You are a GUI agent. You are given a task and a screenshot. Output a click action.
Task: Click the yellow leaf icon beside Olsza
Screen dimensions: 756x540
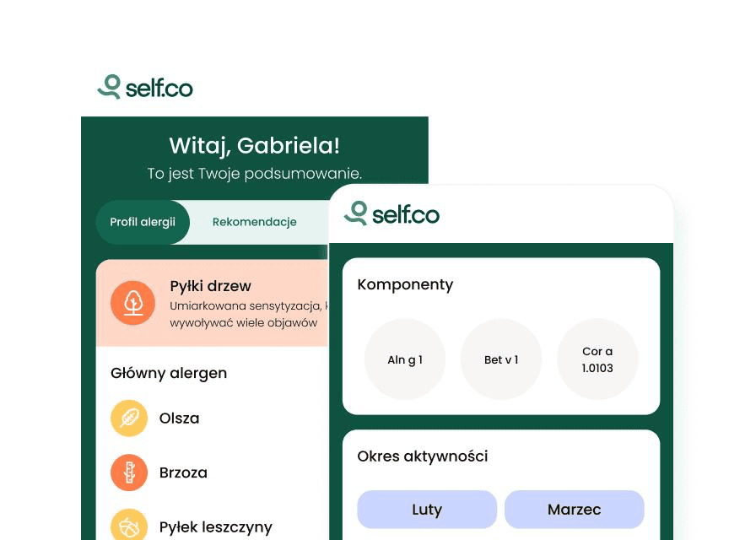(129, 418)
